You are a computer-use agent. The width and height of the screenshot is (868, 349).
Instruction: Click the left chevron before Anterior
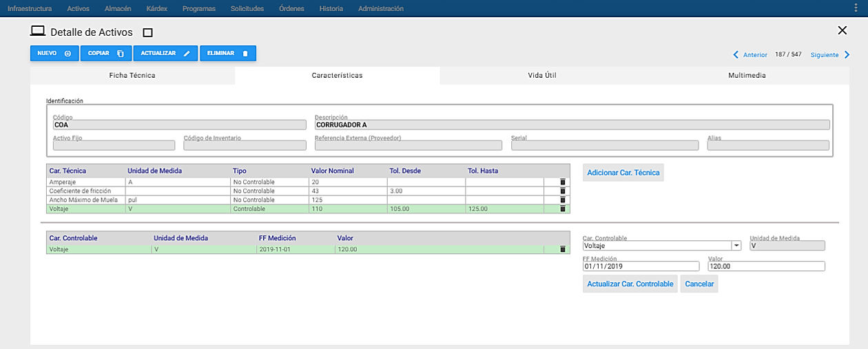click(x=736, y=54)
